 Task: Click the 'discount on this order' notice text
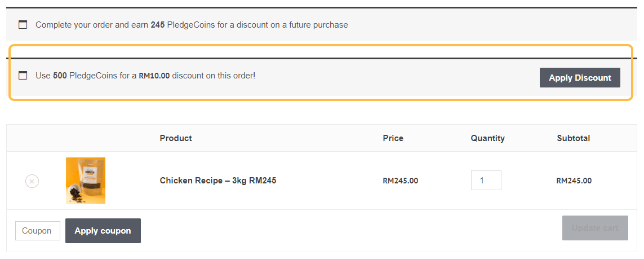click(x=214, y=75)
